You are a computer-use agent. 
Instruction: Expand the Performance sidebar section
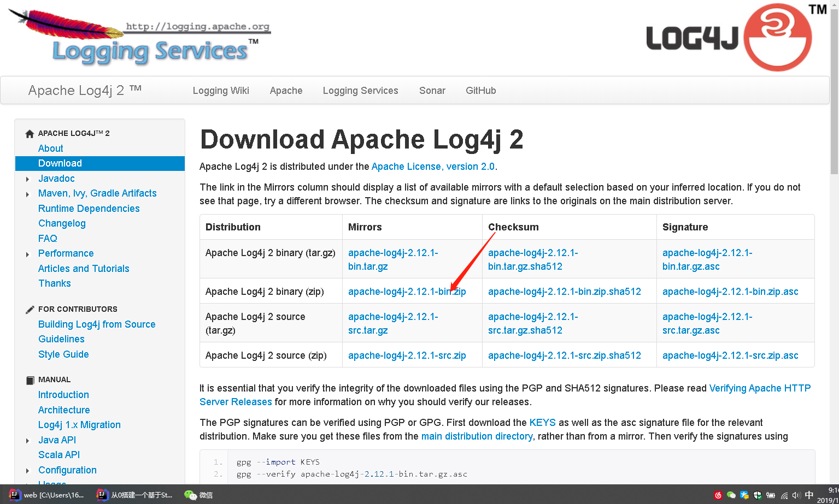[x=28, y=254]
